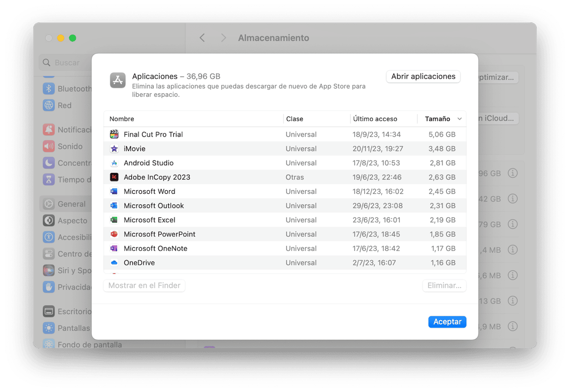
Task: Click the 18/12/23, 16:02 access date
Action: 378,192
